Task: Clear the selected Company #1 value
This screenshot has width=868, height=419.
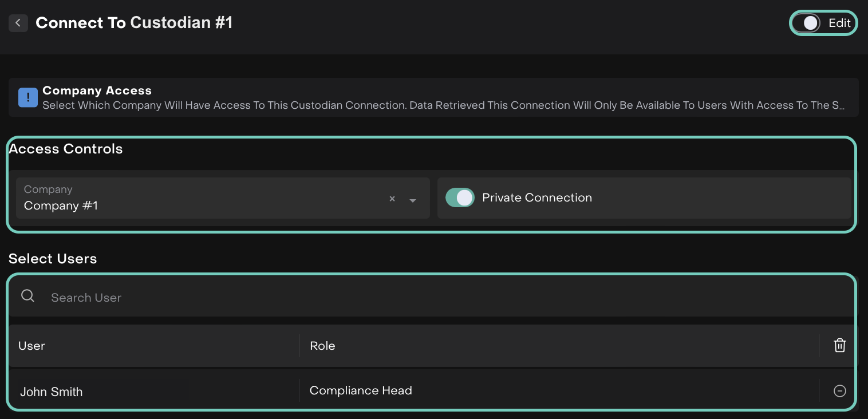Action: coord(392,199)
